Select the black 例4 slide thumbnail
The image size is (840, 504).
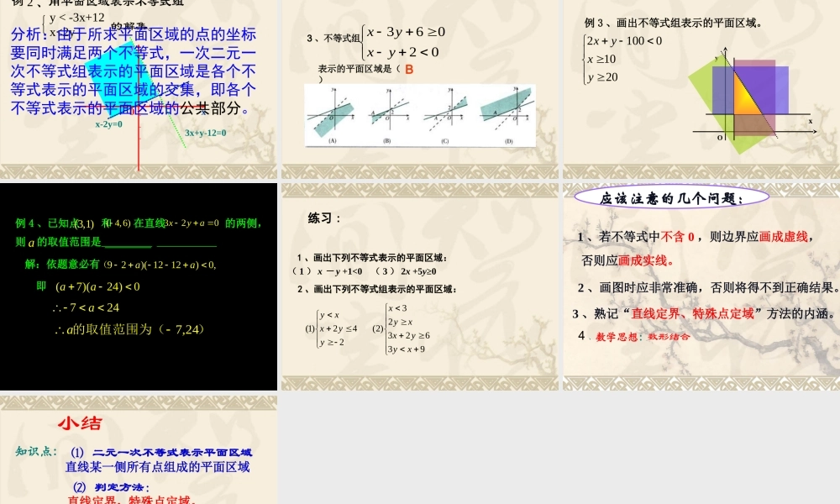tap(139, 286)
